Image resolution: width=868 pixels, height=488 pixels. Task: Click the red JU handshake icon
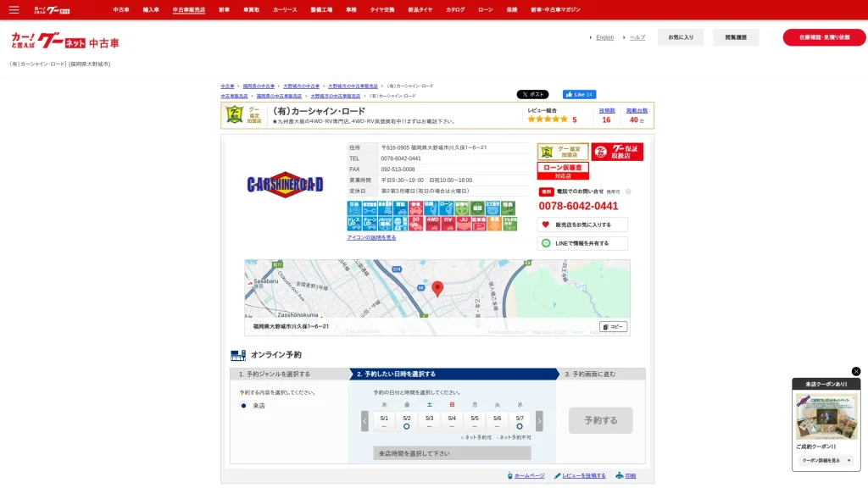(464, 224)
